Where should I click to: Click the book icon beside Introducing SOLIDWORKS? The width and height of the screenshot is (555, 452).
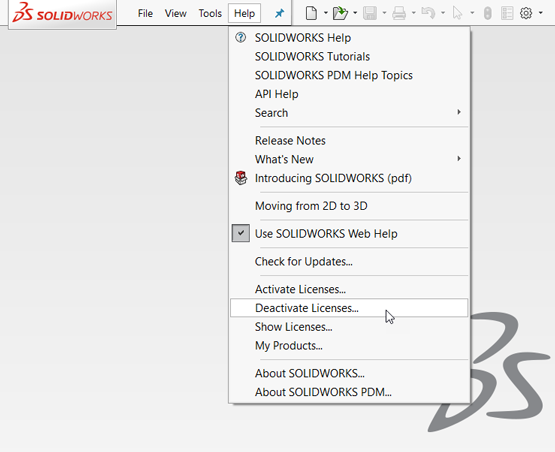point(241,178)
